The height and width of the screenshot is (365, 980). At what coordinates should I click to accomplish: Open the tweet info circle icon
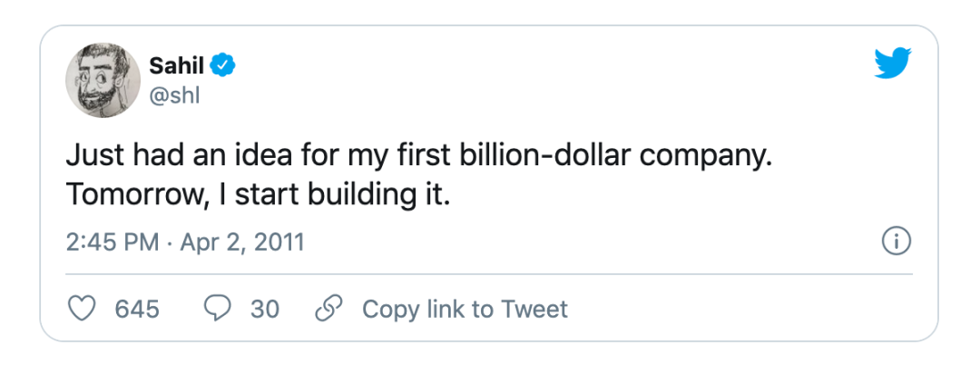[896, 242]
